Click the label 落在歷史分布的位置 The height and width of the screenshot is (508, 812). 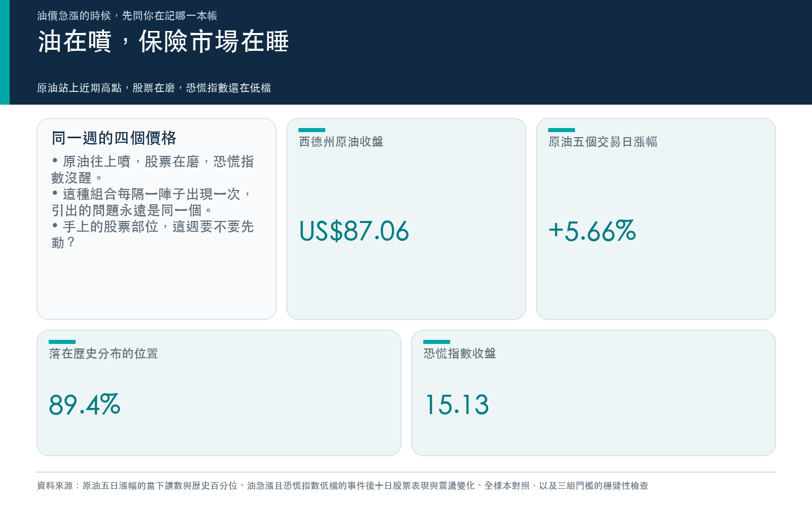click(x=104, y=354)
